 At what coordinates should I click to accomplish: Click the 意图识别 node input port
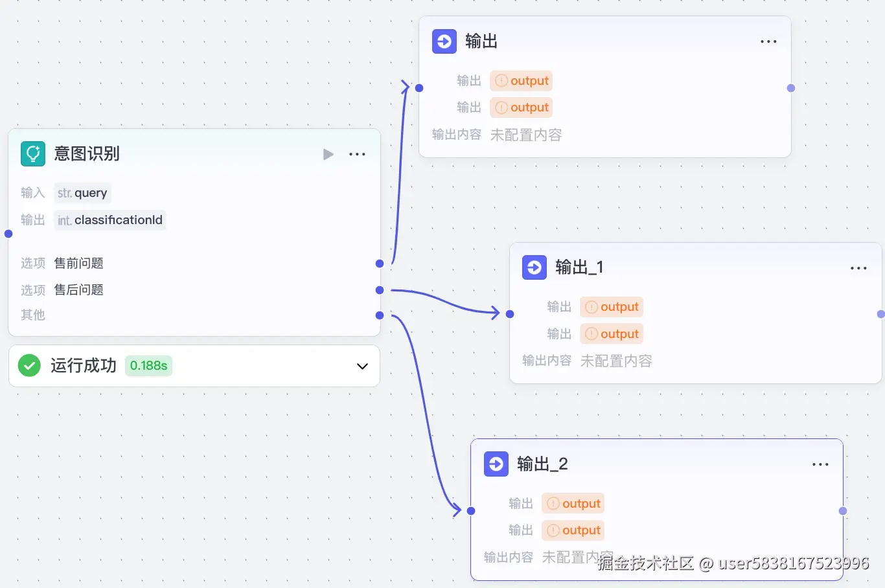pyautogui.click(x=8, y=234)
